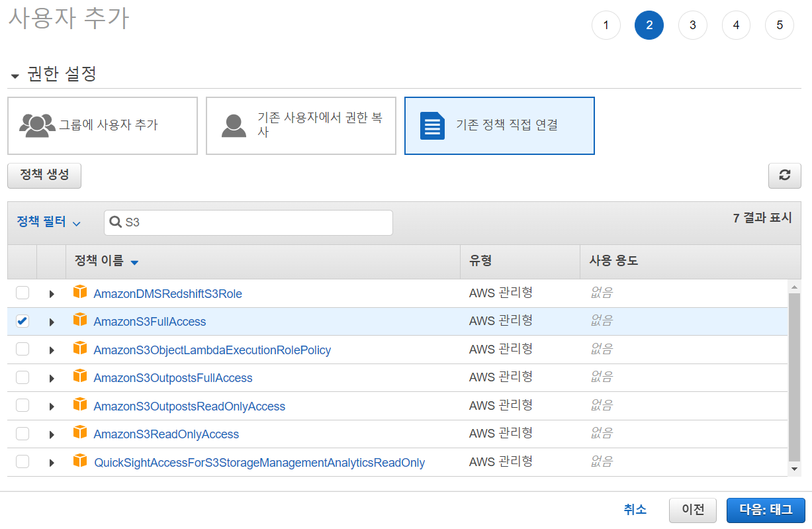Click the scrollbar up arrow of policy list

795,286
